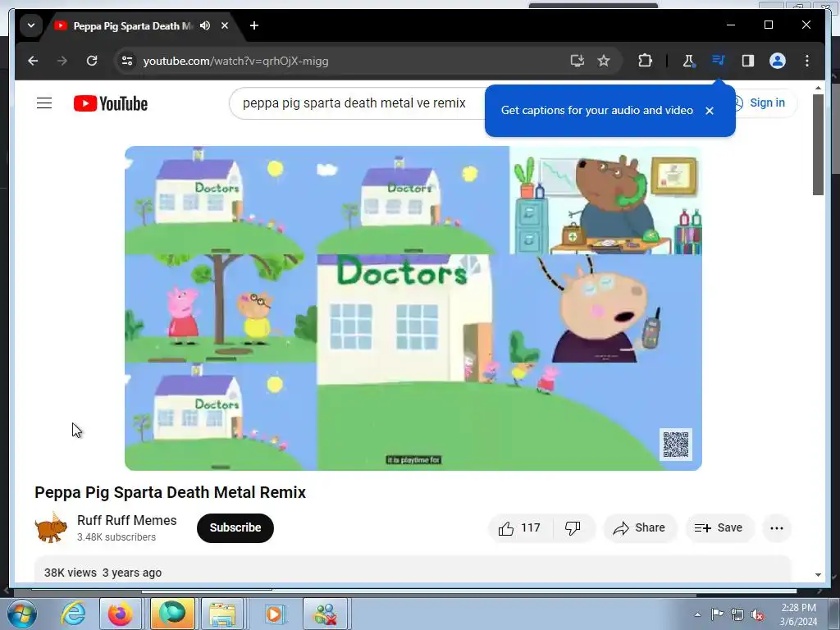Select the video title text
This screenshot has width=840, height=630.
coord(170,492)
